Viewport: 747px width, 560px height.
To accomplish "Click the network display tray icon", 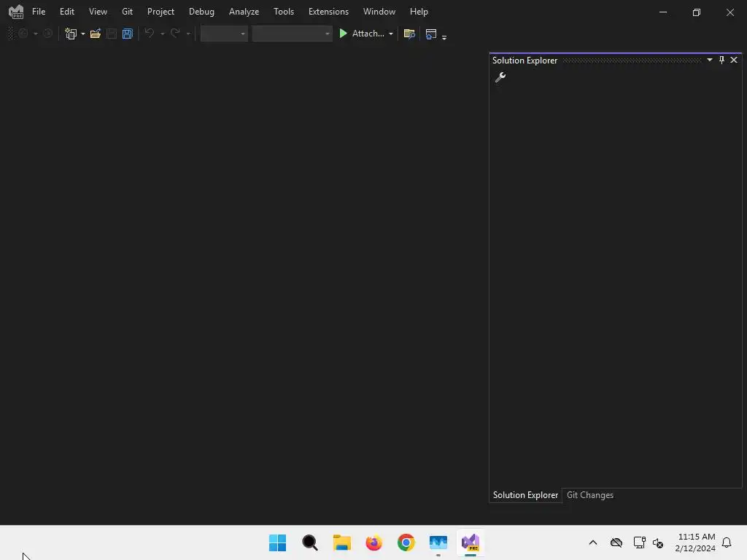I will tap(639, 542).
